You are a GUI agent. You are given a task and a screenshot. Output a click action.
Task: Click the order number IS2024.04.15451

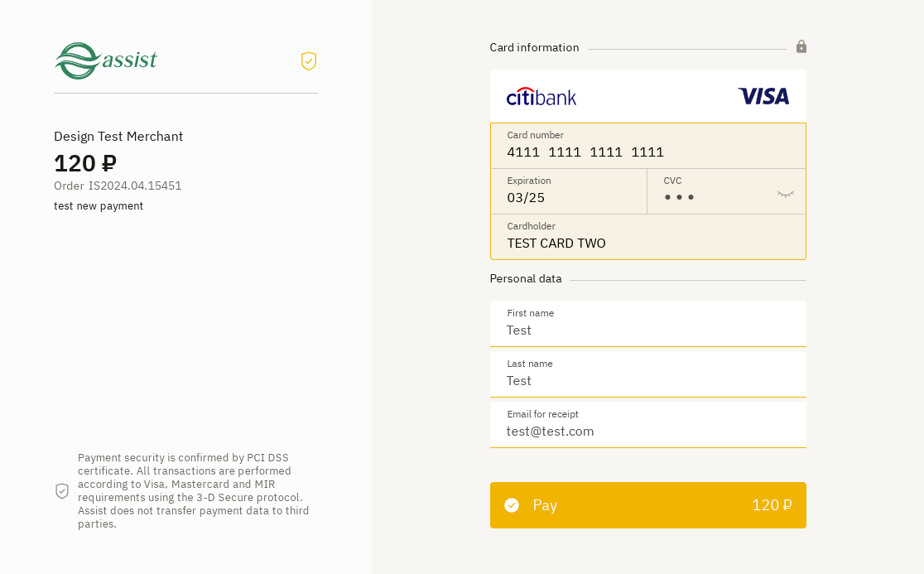(x=135, y=186)
